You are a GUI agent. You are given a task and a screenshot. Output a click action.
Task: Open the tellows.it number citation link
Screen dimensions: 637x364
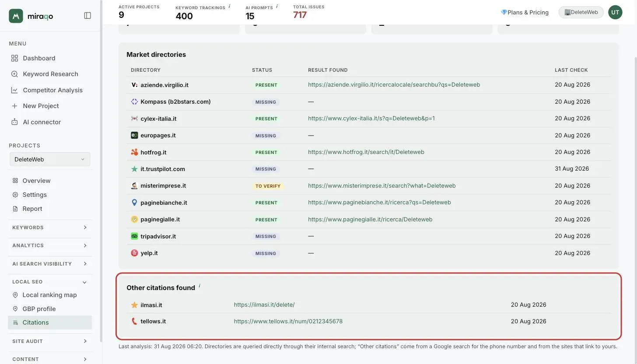(x=288, y=321)
